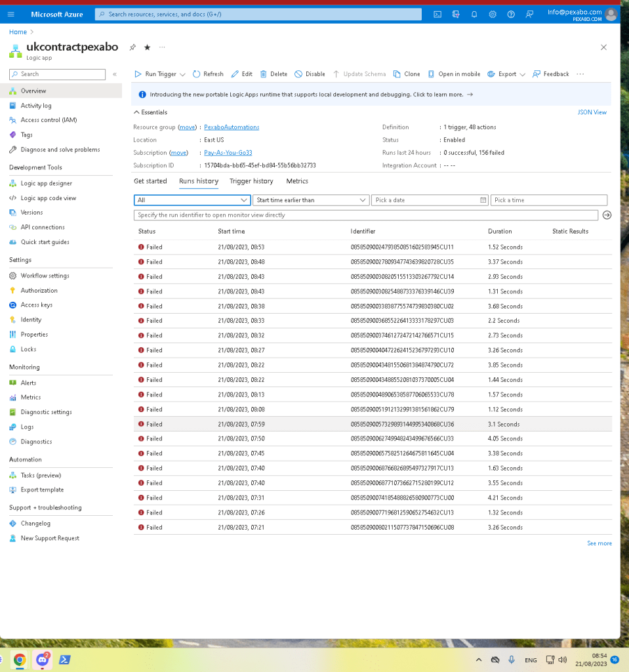
Task: Switch to the Metrics tab
Action: [x=297, y=181]
